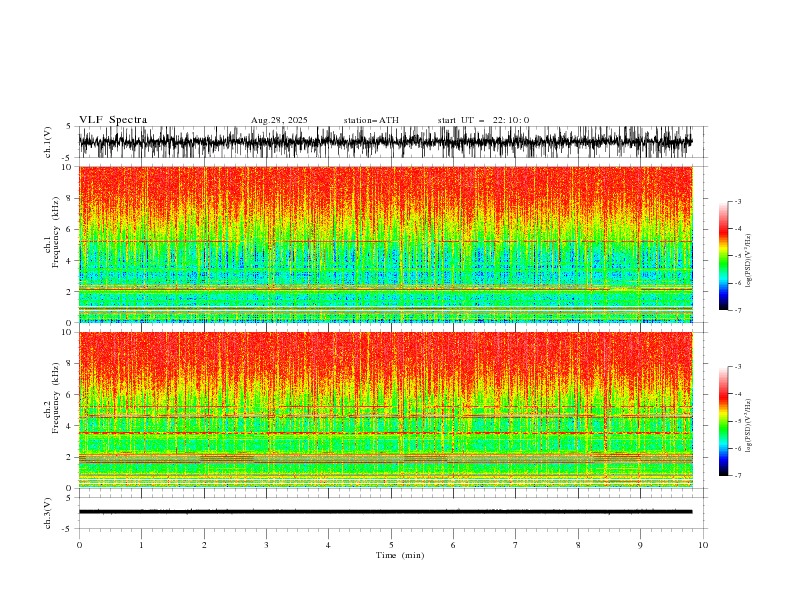Click the upper PSD color scale bar
Viewport: 792px width, 612px height.
tap(723, 256)
